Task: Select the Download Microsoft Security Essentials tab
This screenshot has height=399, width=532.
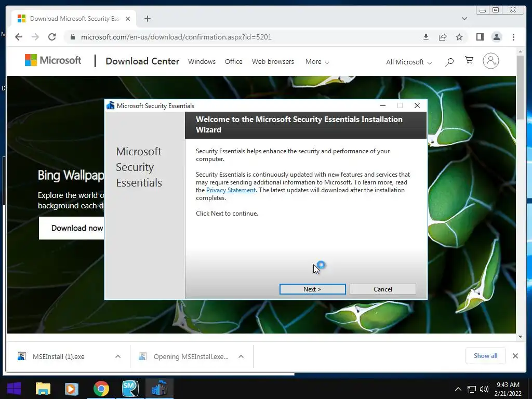Action: click(74, 19)
